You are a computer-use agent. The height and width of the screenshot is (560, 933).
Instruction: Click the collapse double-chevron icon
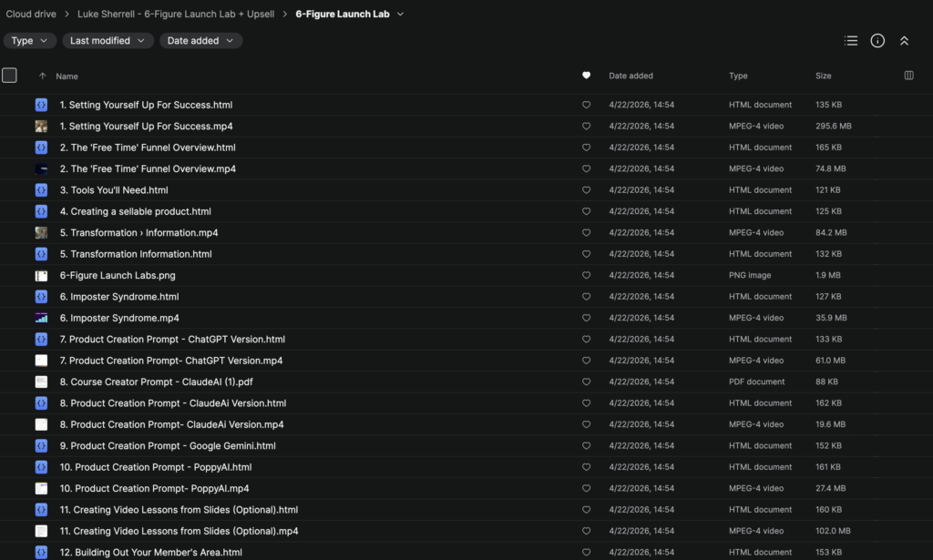tap(904, 41)
